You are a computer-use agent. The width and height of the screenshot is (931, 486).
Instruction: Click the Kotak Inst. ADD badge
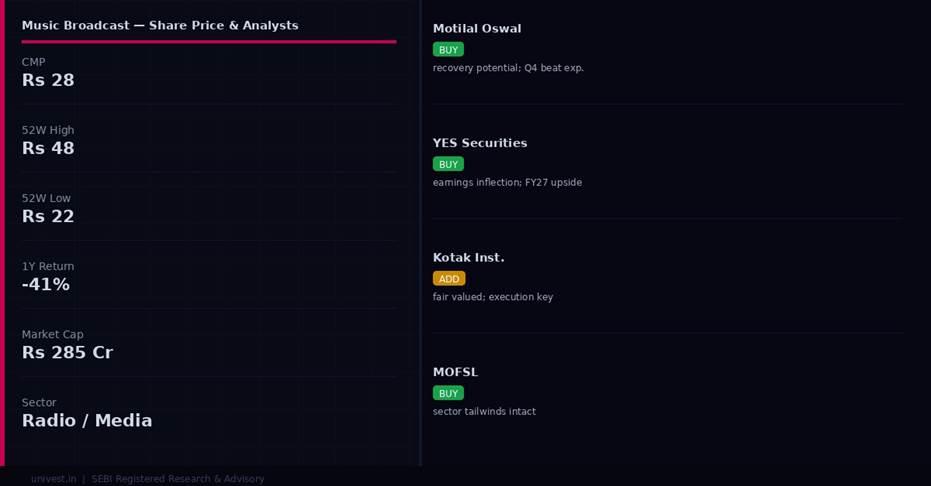[x=449, y=279]
